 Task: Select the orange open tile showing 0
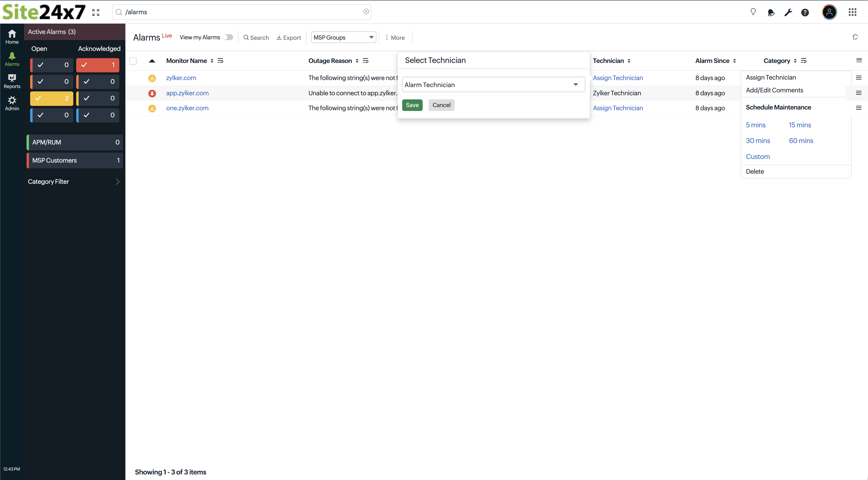[52, 81]
